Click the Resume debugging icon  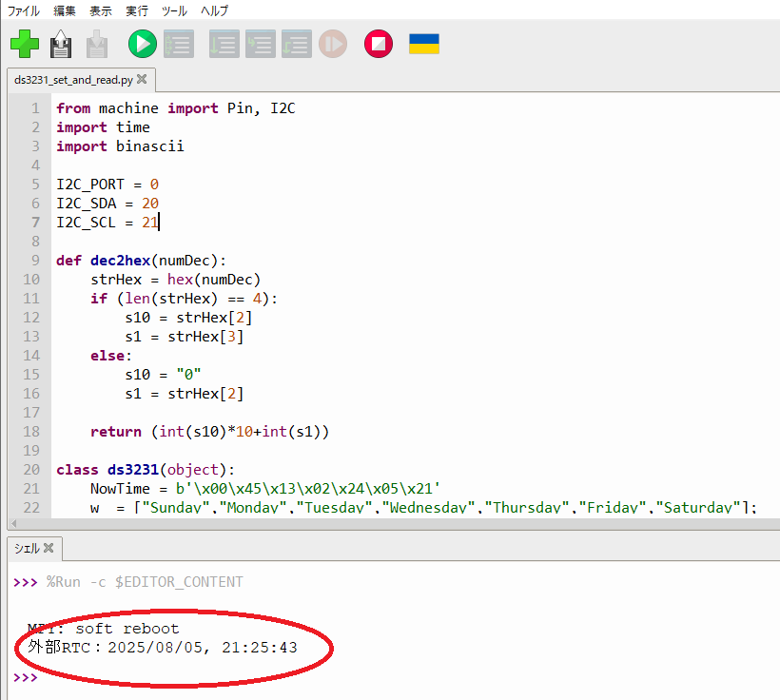click(x=333, y=44)
